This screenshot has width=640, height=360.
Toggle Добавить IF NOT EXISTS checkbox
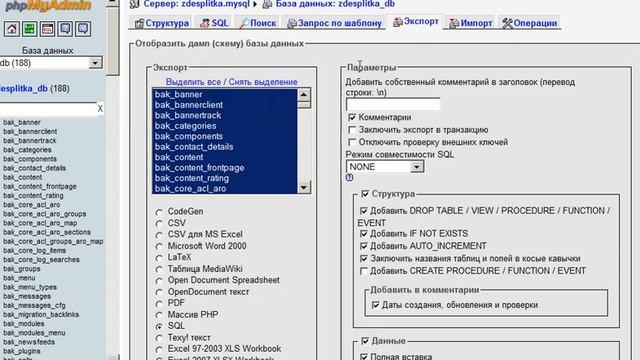coord(364,234)
